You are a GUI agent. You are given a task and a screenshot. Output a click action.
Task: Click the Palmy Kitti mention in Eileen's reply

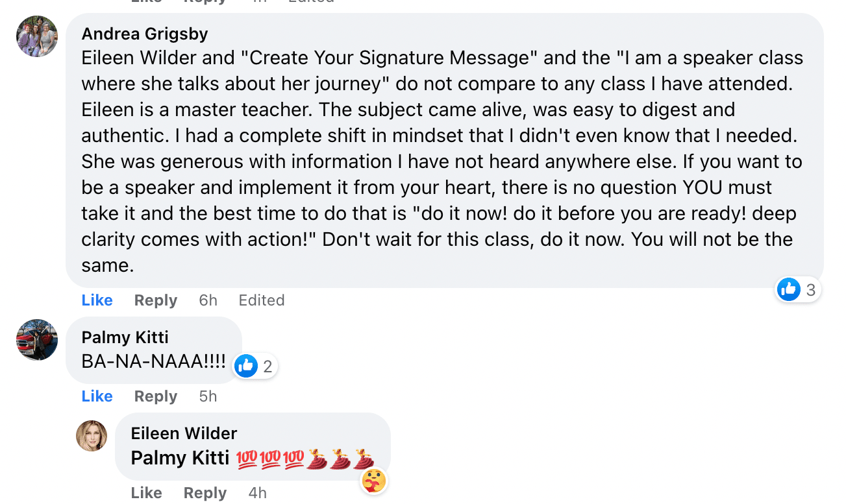click(x=180, y=458)
